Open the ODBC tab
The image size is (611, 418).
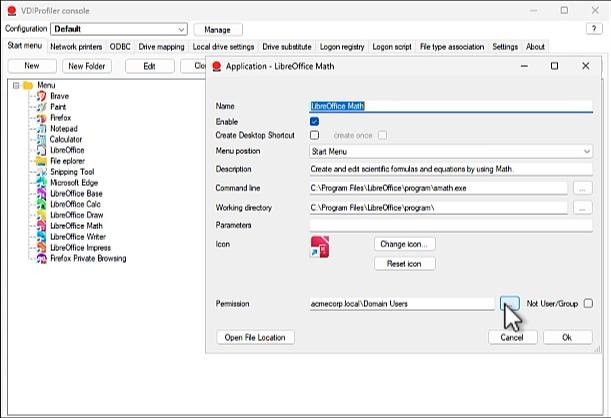120,47
